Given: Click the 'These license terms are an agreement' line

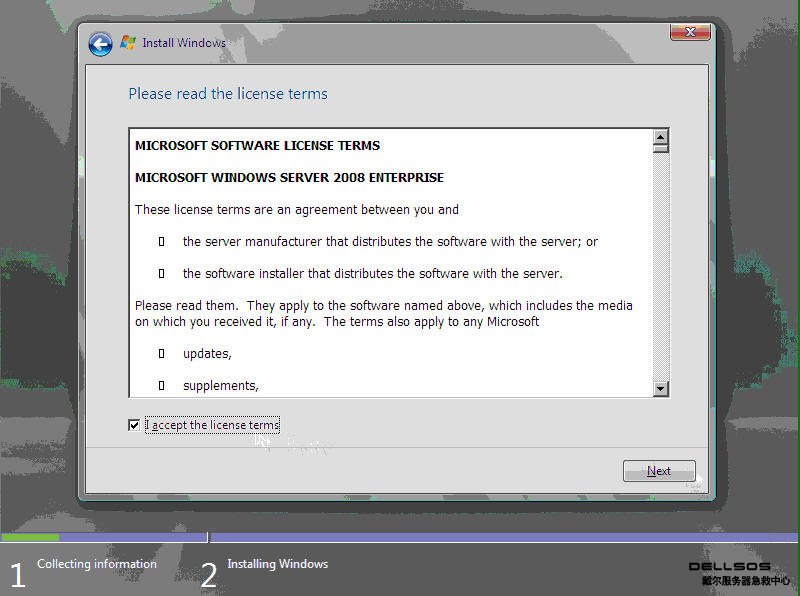Looking at the screenshot, I should click(296, 210).
